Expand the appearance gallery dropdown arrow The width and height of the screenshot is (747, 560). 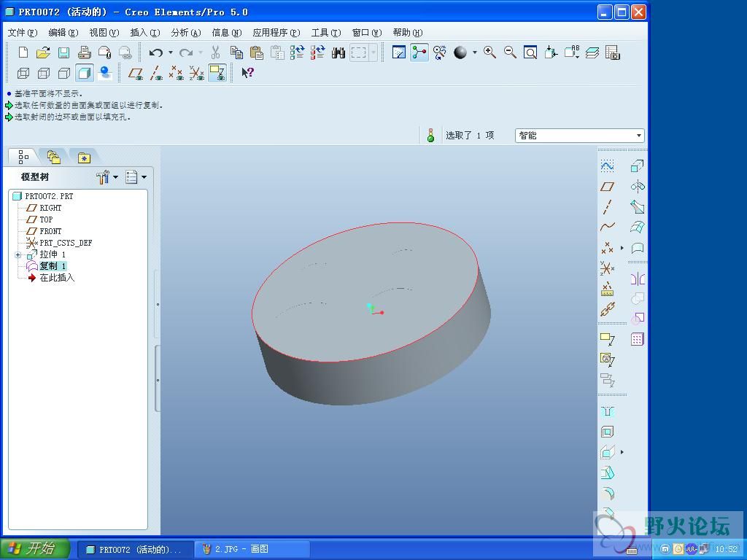pyautogui.click(x=474, y=52)
